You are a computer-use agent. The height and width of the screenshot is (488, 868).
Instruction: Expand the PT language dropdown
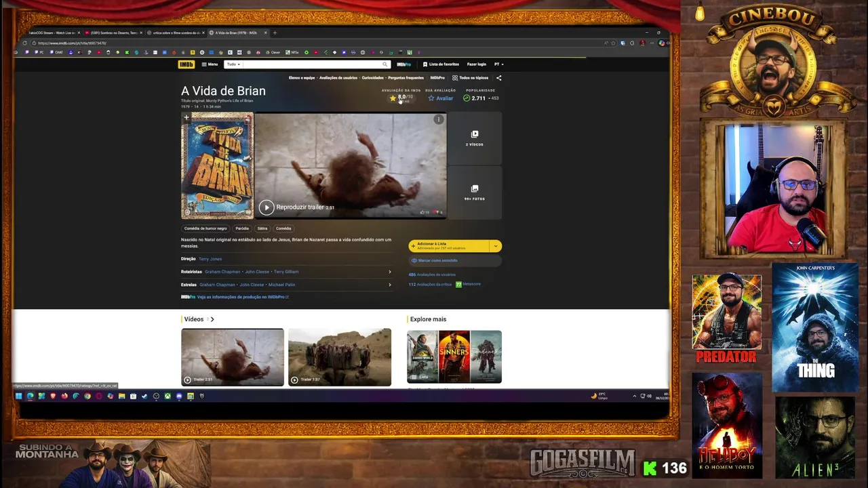click(x=498, y=64)
